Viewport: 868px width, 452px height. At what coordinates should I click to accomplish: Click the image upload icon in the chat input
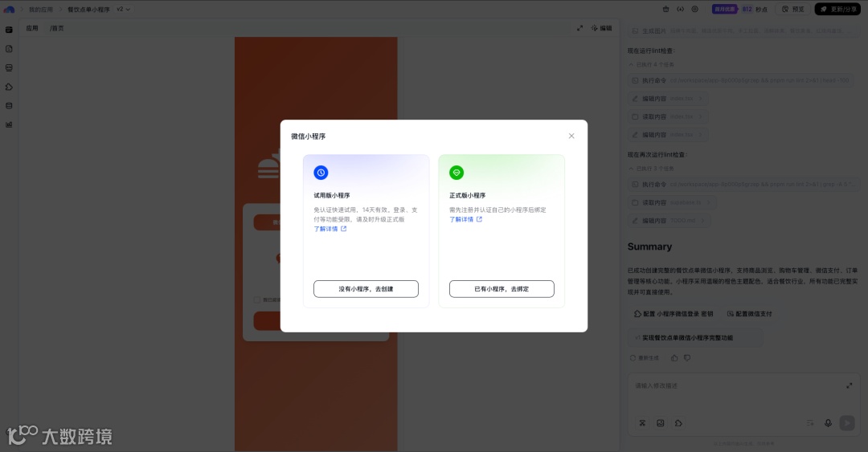pos(661,423)
